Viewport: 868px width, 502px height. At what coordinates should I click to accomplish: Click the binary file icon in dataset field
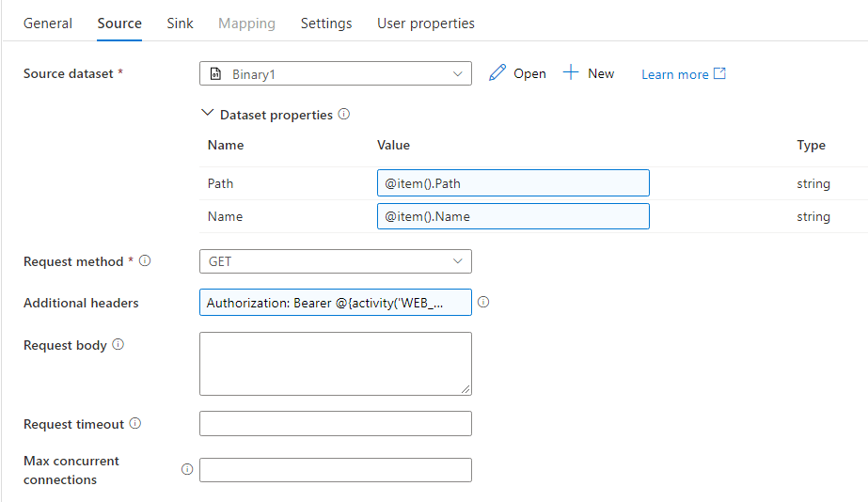pos(216,73)
